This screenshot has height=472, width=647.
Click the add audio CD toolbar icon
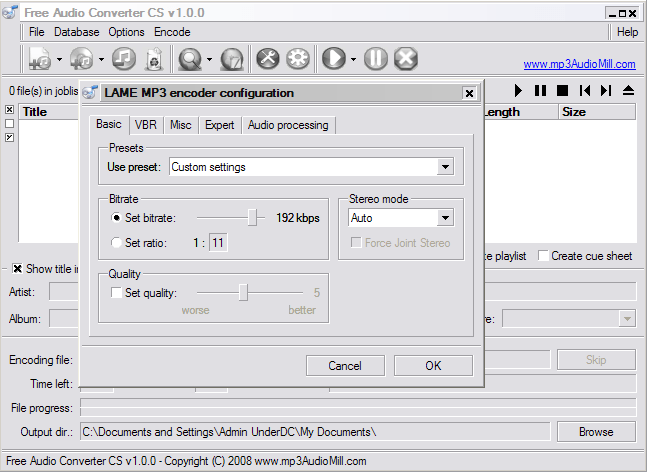point(82,59)
